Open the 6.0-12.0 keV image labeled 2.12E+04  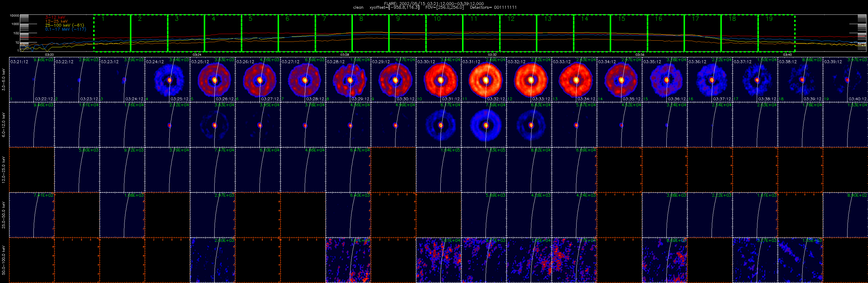168,125
